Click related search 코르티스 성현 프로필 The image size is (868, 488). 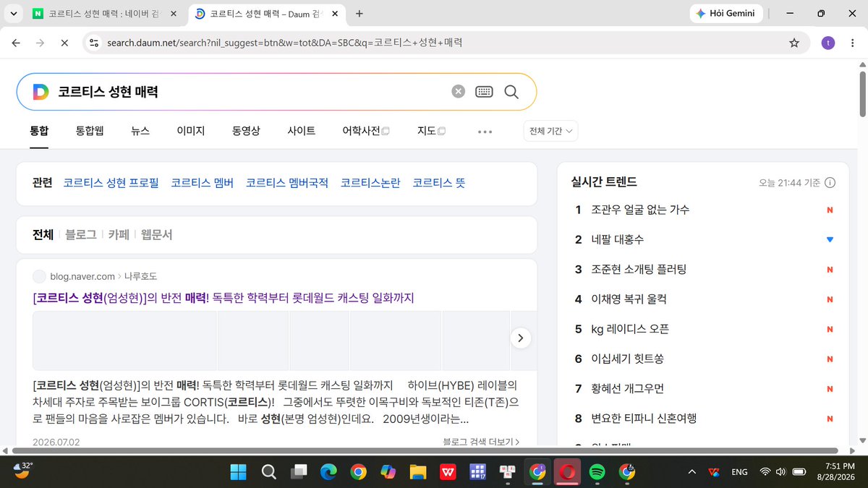pyautogui.click(x=111, y=183)
